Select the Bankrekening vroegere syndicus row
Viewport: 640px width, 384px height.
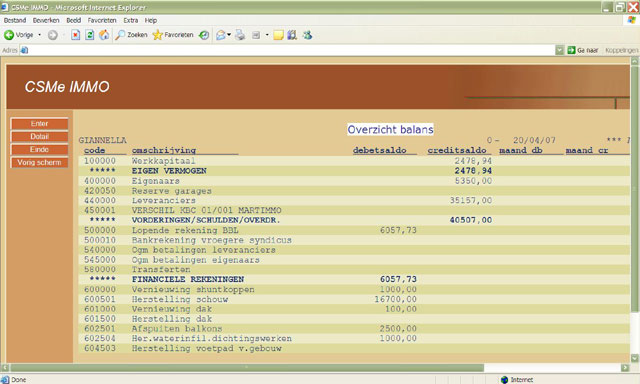click(x=354, y=240)
